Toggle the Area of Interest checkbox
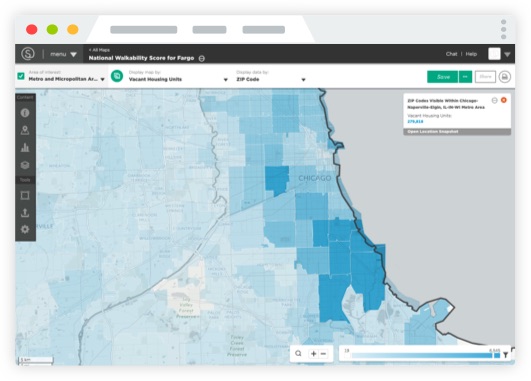 pos(21,76)
